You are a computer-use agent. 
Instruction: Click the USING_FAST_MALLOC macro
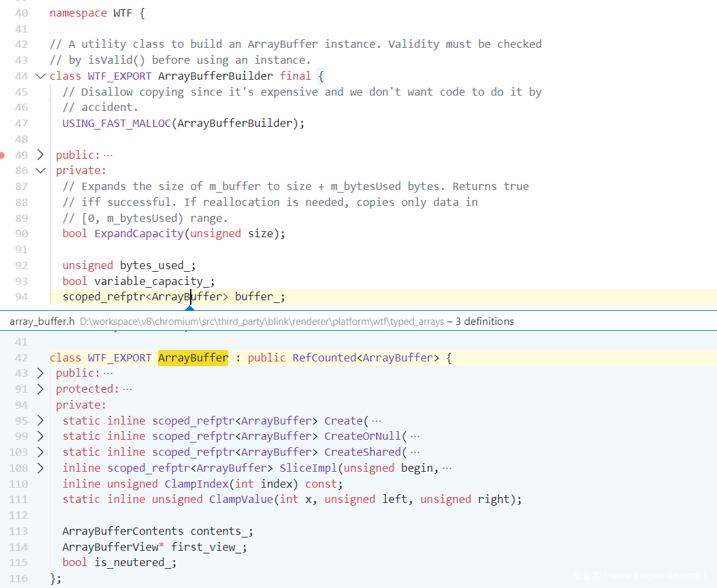coord(116,123)
